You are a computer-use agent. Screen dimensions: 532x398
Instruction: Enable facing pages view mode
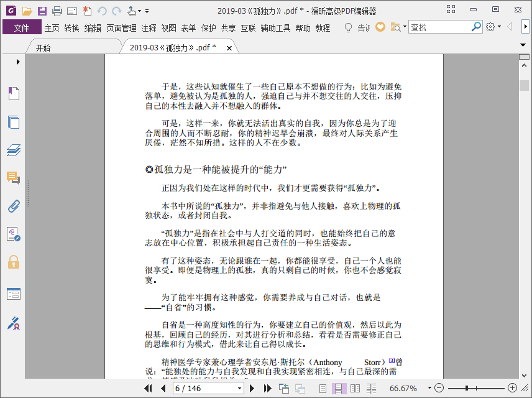(355, 388)
